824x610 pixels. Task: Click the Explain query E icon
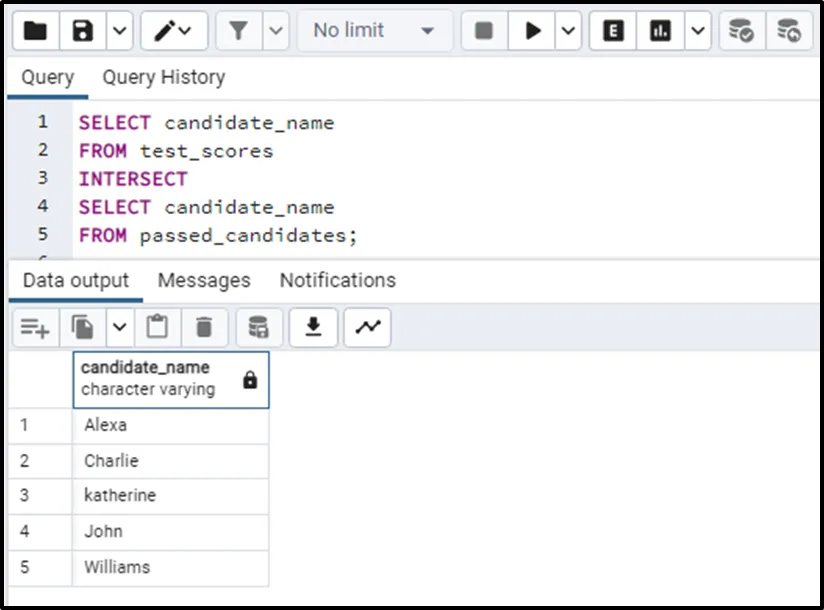613,31
